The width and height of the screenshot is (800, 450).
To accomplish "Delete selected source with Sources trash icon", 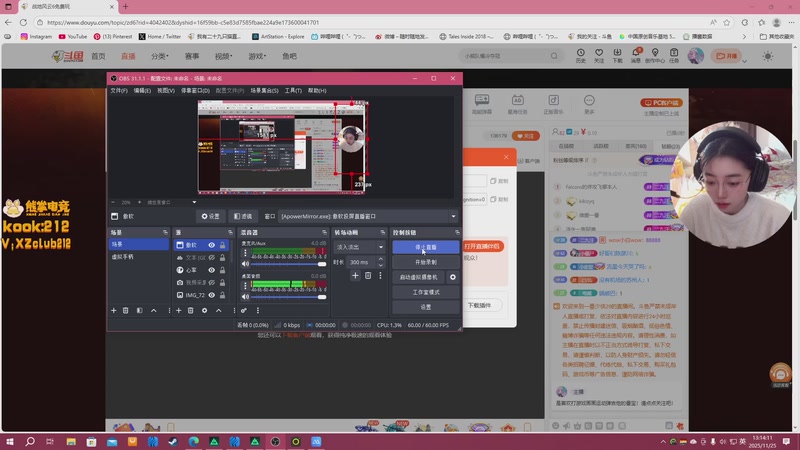I will pyautogui.click(x=190, y=310).
